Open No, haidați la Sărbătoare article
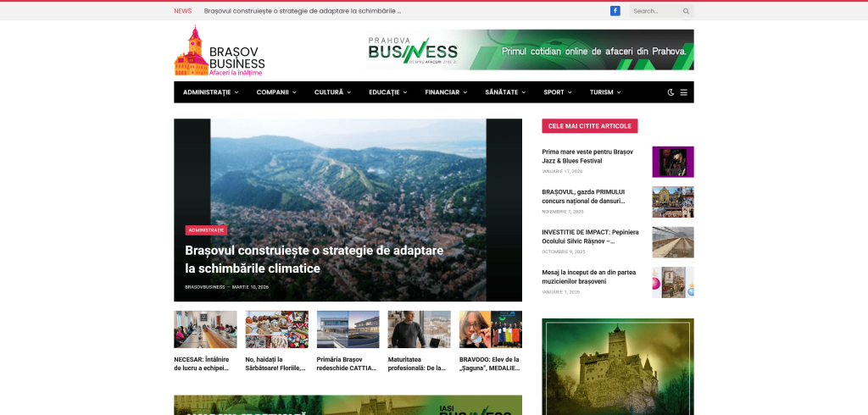 (x=277, y=363)
